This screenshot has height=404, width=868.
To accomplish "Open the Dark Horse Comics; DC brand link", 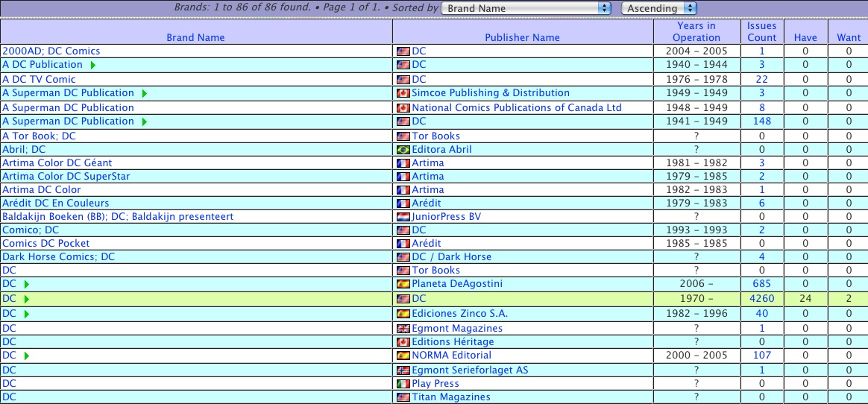I will tap(59, 257).
